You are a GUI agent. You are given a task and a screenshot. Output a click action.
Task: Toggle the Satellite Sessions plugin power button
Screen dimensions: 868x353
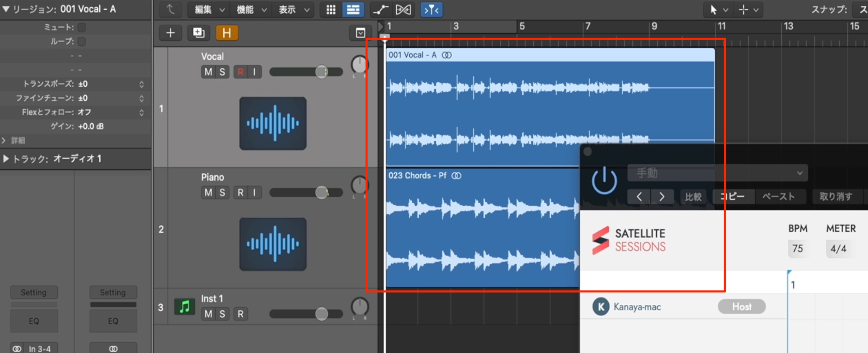tap(604, 181)
